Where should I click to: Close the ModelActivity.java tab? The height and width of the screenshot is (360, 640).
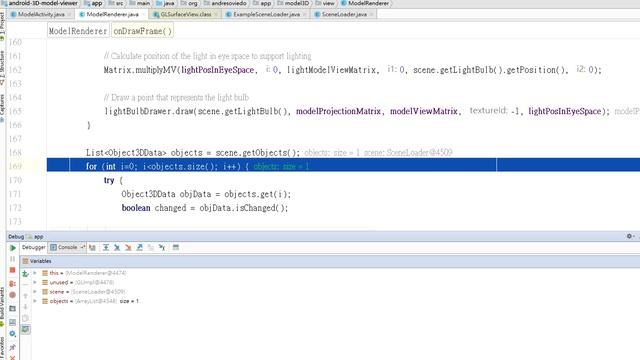[69, 15]
